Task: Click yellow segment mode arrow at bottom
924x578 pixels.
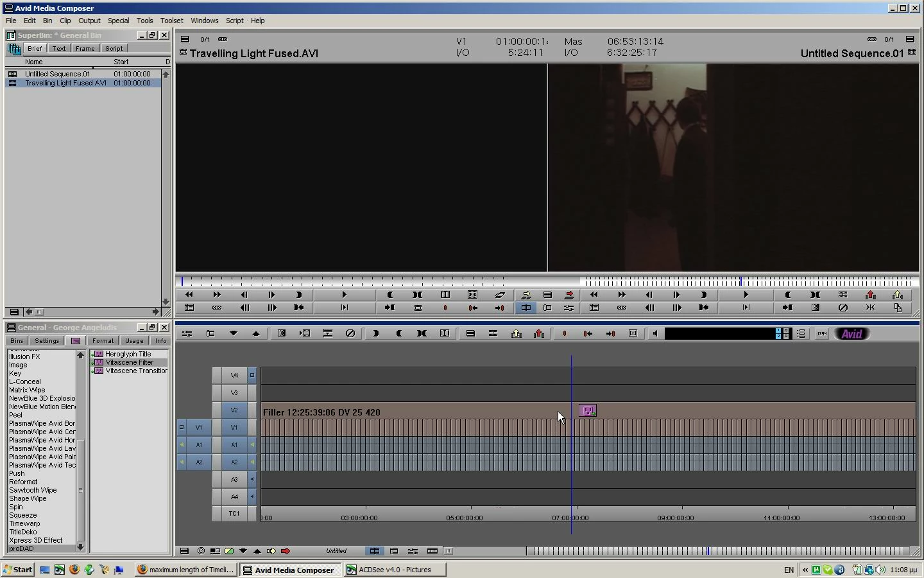Action: pyautogui.click(x=271, y=551)
